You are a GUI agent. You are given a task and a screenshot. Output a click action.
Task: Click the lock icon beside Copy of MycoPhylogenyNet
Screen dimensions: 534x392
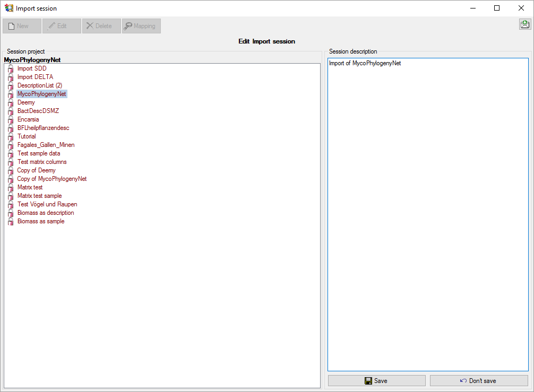coord(11,179)
